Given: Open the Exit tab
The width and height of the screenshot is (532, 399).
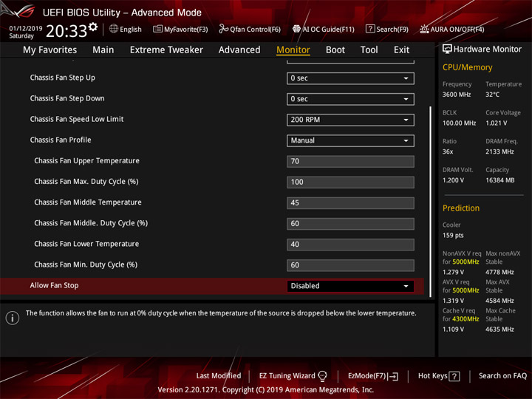Looking at the screenshot, I should (401, 50).
